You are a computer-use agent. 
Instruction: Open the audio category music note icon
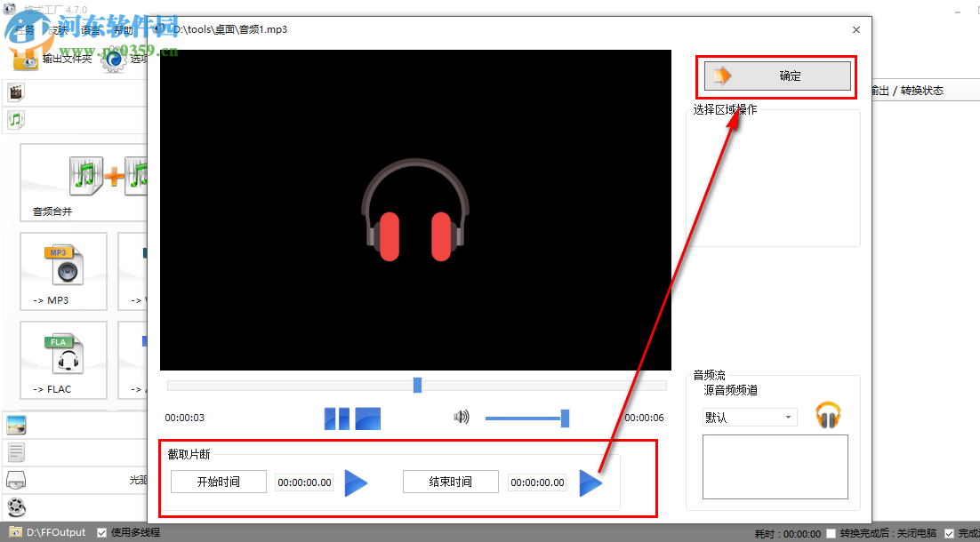(15, 120)
